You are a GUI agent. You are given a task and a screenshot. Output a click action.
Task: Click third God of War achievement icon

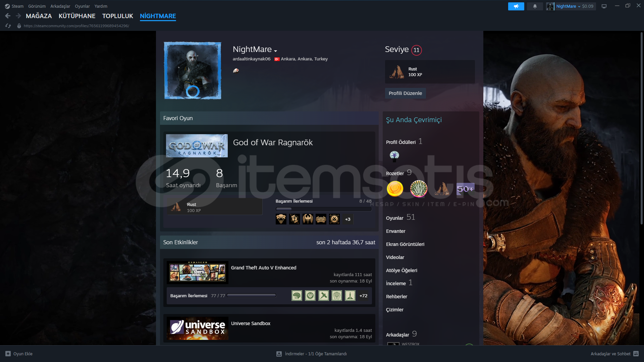click(308, 219)
